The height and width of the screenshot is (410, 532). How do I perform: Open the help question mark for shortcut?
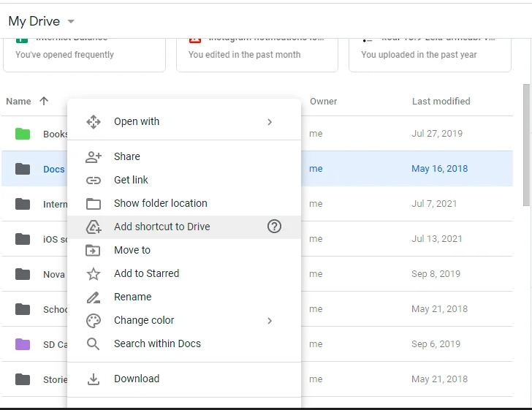click(x=274, y=227)
